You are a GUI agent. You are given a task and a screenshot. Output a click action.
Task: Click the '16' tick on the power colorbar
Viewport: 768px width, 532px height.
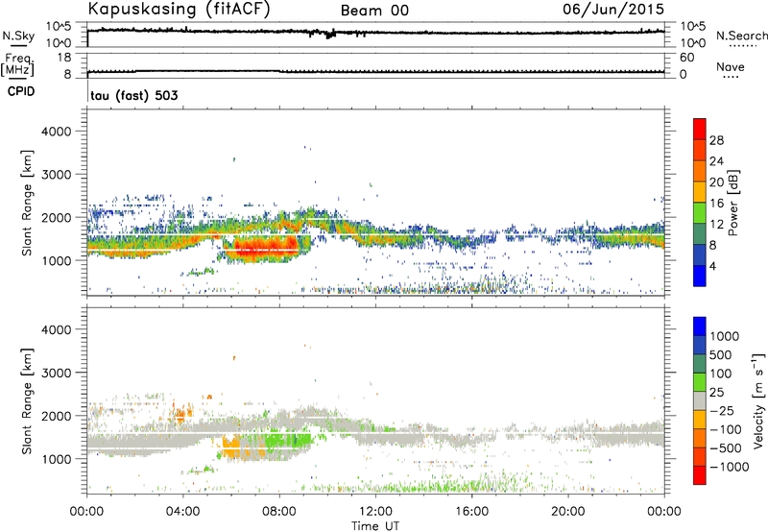[x=716, y=204]
